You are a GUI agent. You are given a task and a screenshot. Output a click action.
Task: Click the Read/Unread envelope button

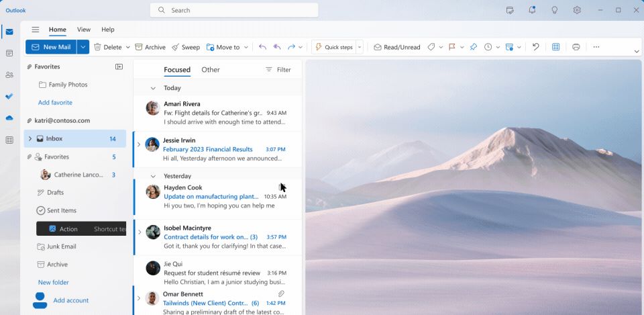coord(396,47)
